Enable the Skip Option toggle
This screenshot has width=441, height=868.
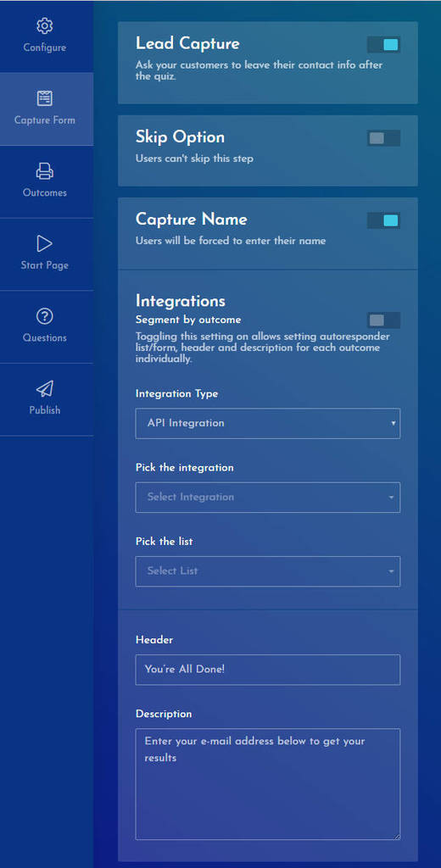click(383, 138)
